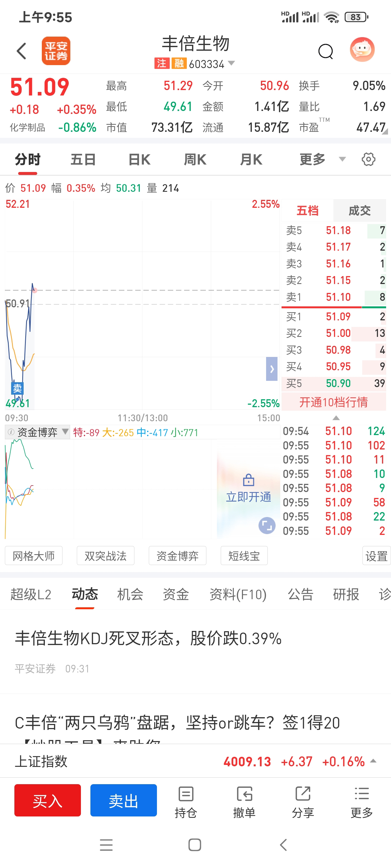Open 双突战法 tool button
This screenshot has height=868, width=391.
pos(106,556)
